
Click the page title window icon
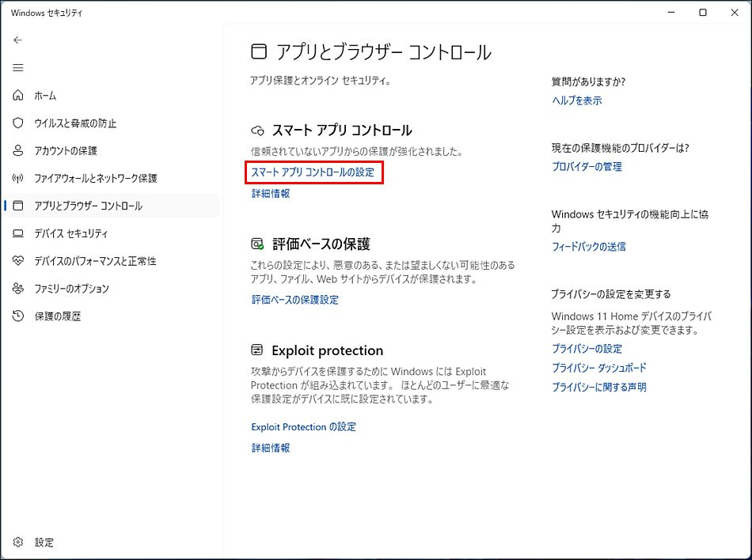point(259,51)
